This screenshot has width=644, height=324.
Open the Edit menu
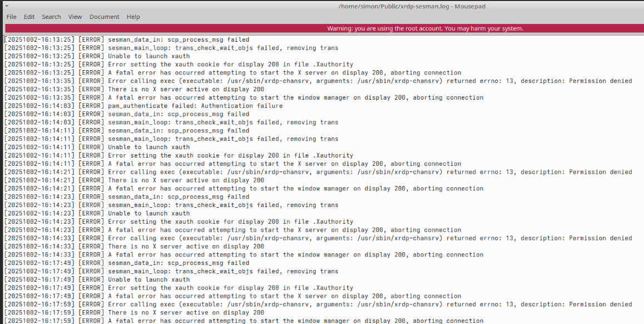click(29, 17)
